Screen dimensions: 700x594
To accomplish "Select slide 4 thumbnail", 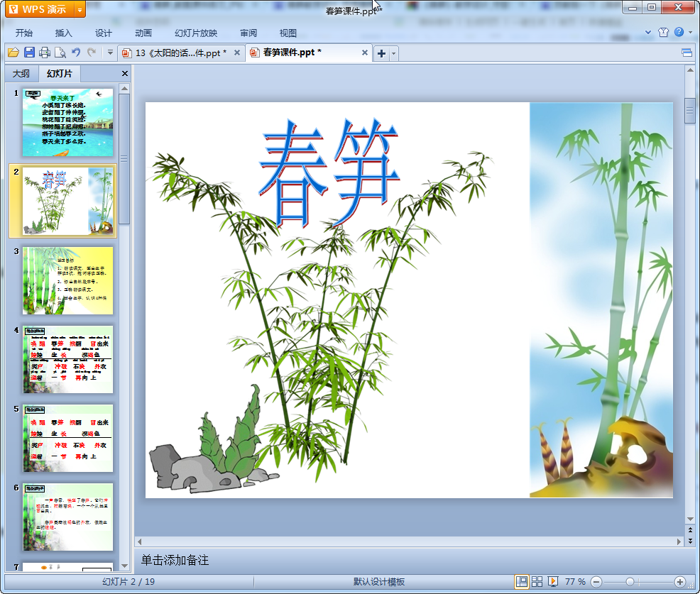I will click(68, 359).
